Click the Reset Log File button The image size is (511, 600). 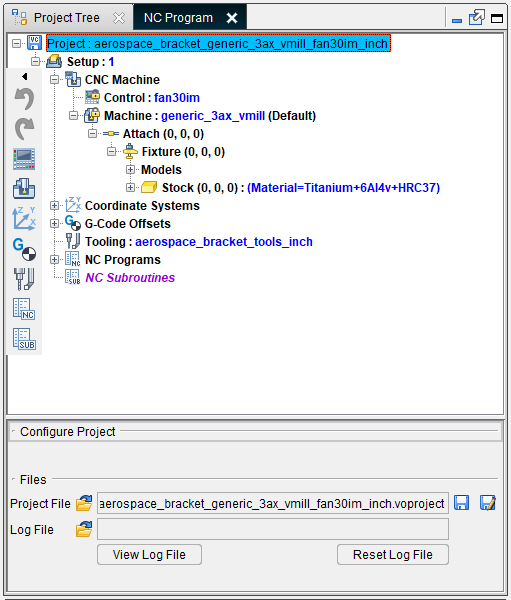coord(393,554)
